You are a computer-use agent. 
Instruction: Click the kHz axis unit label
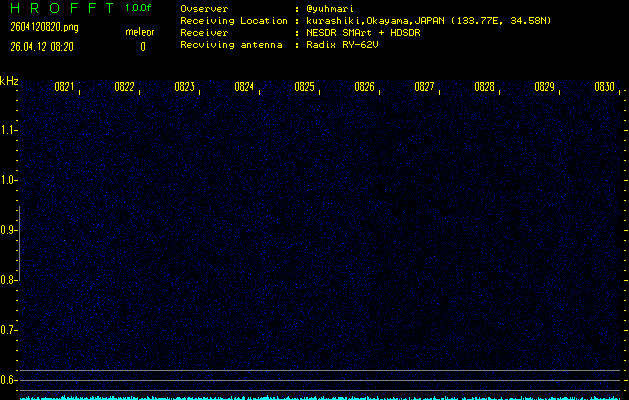coord(9,80)
